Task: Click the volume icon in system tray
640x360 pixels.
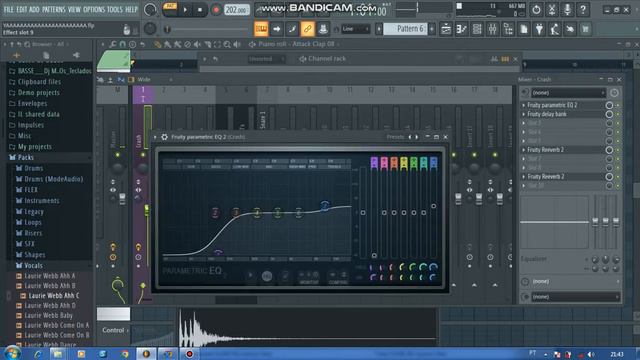Action: pyautogui.click(x=591, y=354)
